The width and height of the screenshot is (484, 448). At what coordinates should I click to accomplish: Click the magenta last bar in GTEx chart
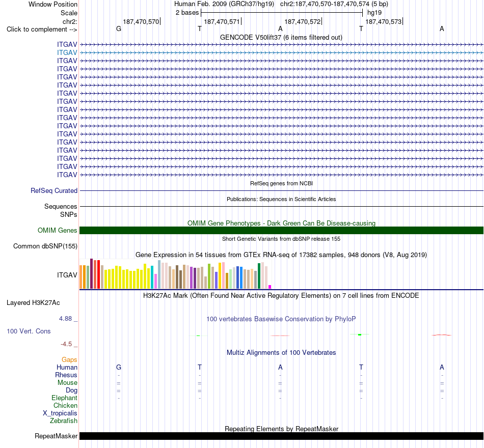(270, 287)
